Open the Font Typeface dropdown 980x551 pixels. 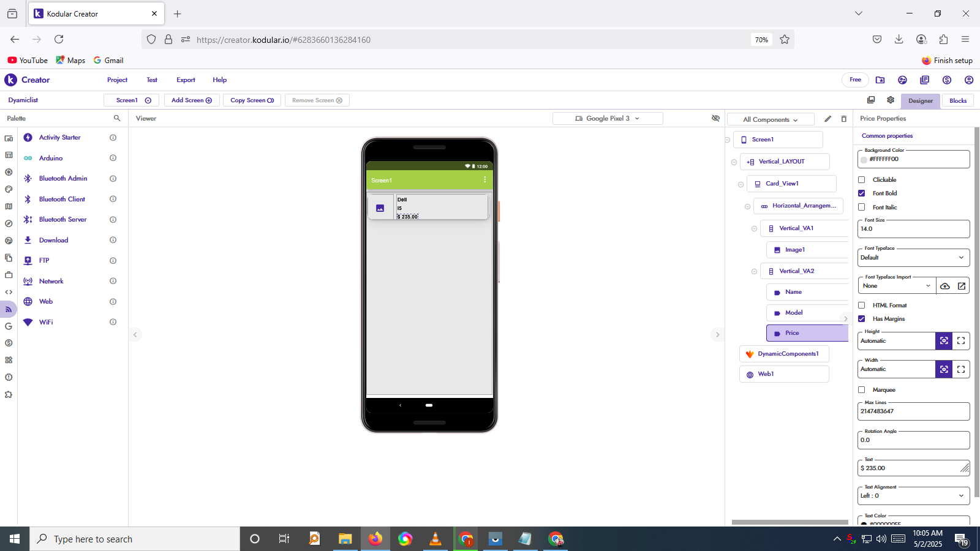(913, 258)
